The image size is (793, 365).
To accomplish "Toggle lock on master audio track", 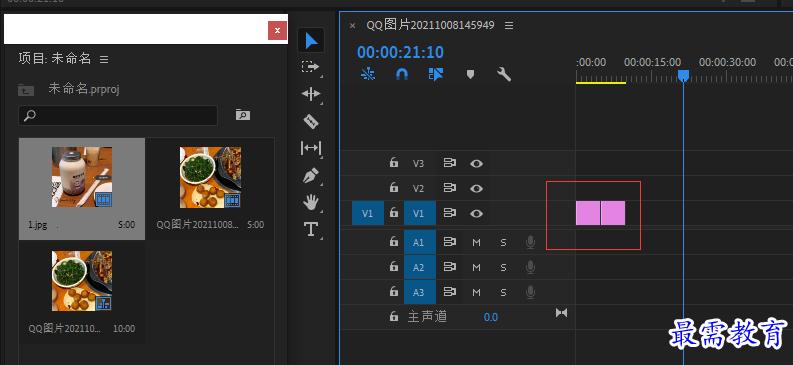I will click(x=393, y=317).
